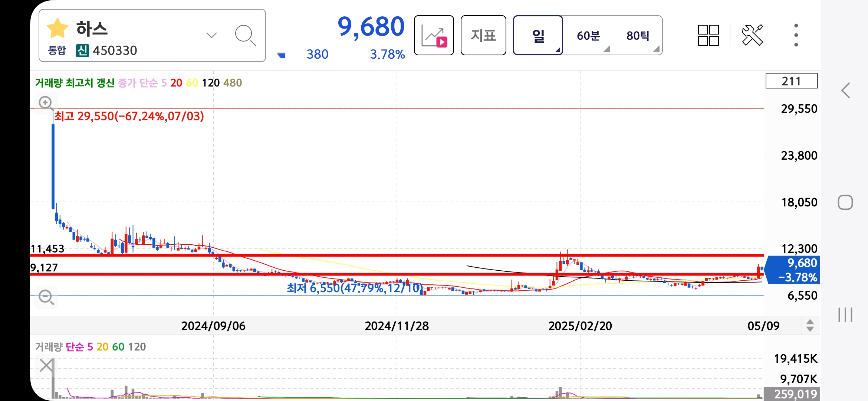Tap the 통합 market label
This screenshot has height=401, width=868.
click(x=57, y=50)
